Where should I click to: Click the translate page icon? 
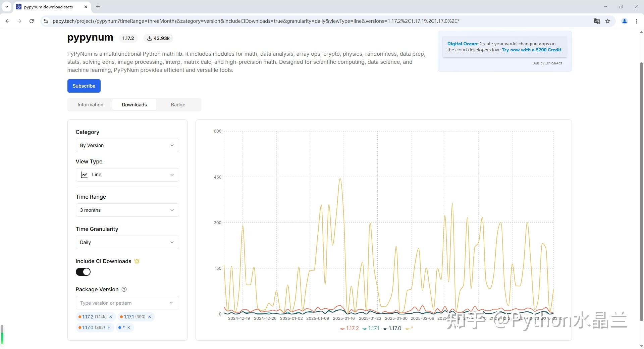[597, 21]
